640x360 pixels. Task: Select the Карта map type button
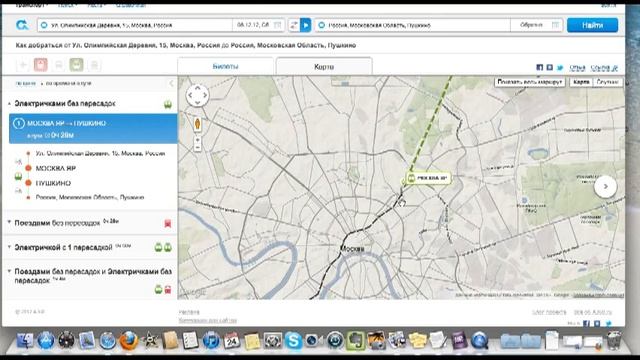pyautogui.click(x=581, y=82)
